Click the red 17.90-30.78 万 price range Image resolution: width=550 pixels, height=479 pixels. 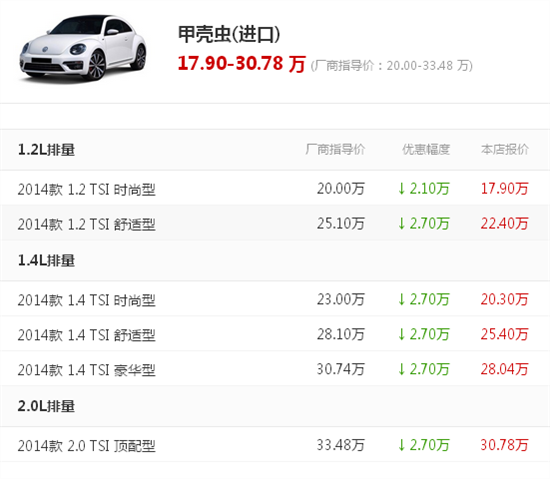pyautogui.click(x=242, y=63)
